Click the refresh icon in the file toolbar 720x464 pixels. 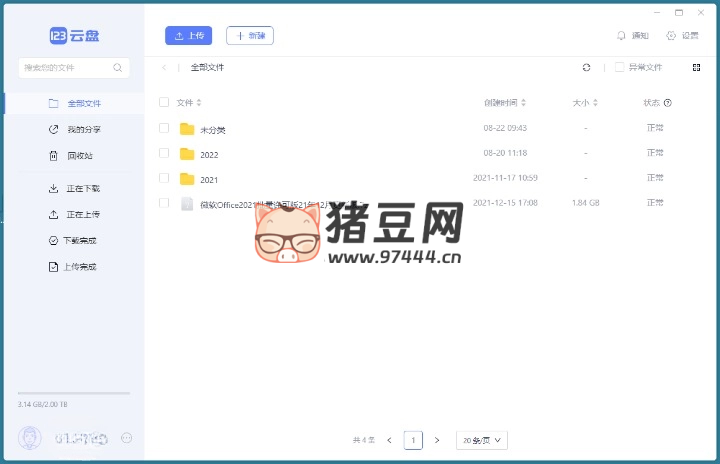coord(587,67)
